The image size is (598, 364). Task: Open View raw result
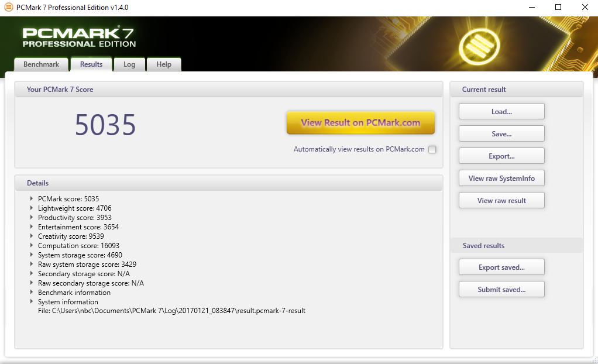coord(501,200)
